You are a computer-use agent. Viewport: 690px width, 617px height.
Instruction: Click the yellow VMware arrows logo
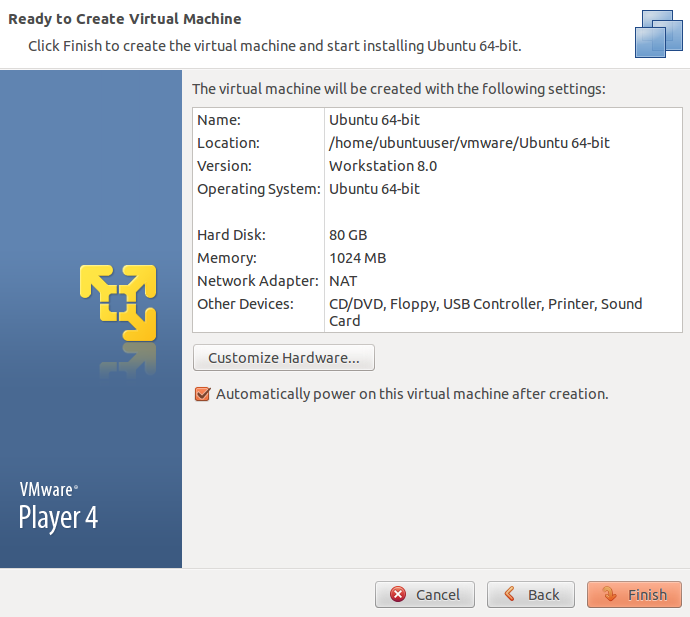pos(118,303)
